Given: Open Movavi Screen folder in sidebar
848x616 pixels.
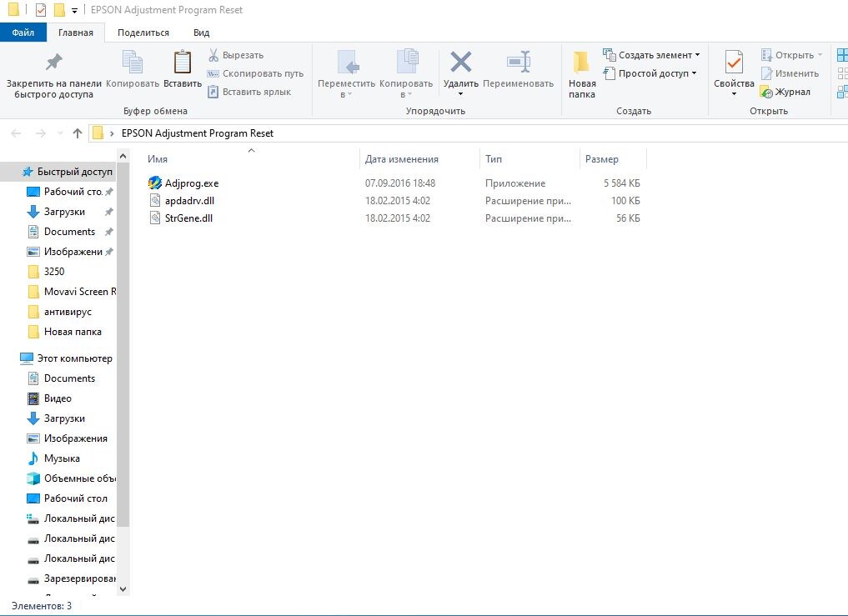Looking at the screenshot, I should coord(79,292).
